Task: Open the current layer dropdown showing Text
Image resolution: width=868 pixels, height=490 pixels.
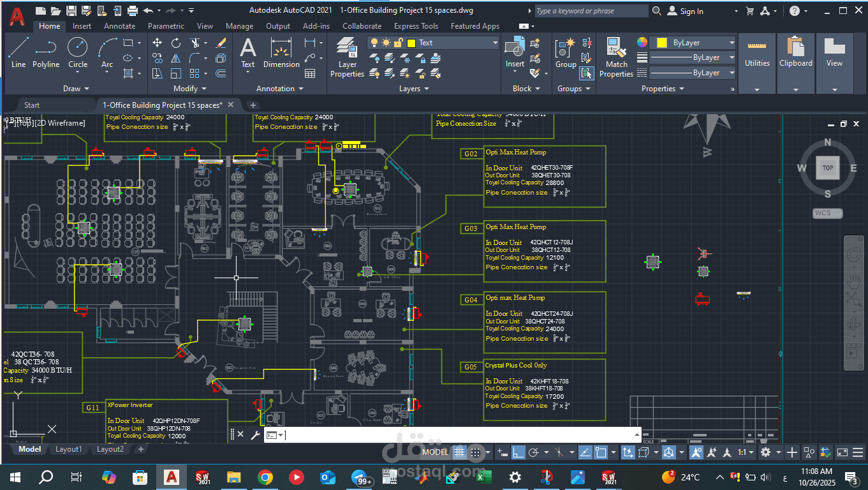Action: (x=433, y=43)
